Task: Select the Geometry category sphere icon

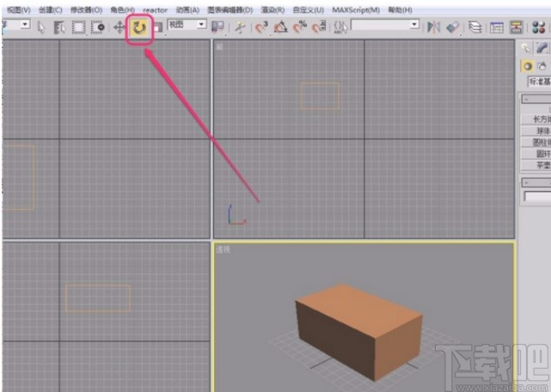Action: point(528,66)
